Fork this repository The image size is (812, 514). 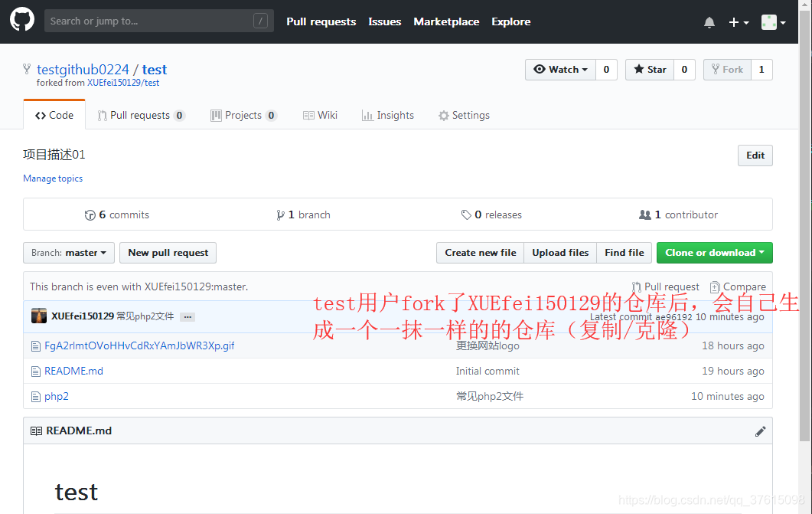click(x=726, y=69)
